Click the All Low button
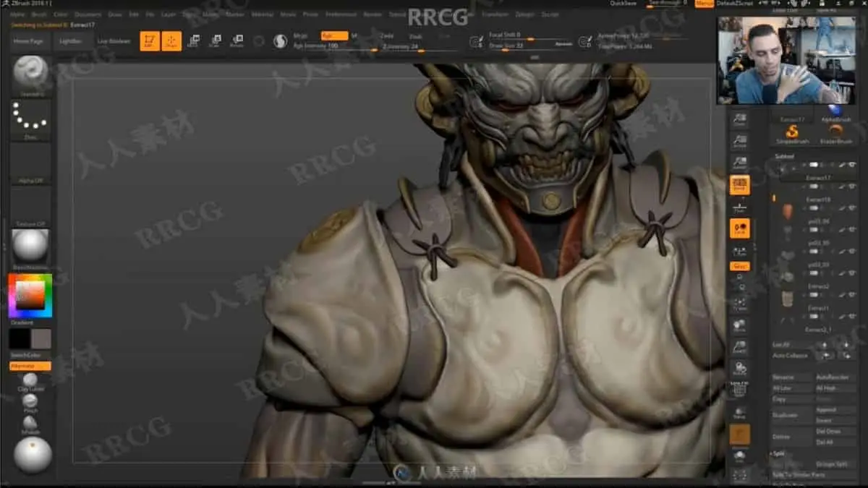Screen dimensions: 868x488 click(x=792, y=388)
